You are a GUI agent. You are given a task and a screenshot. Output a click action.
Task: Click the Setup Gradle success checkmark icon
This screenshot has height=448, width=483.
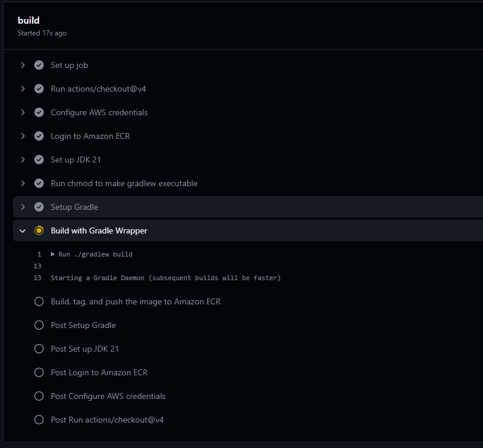click(x=39, y=207)
